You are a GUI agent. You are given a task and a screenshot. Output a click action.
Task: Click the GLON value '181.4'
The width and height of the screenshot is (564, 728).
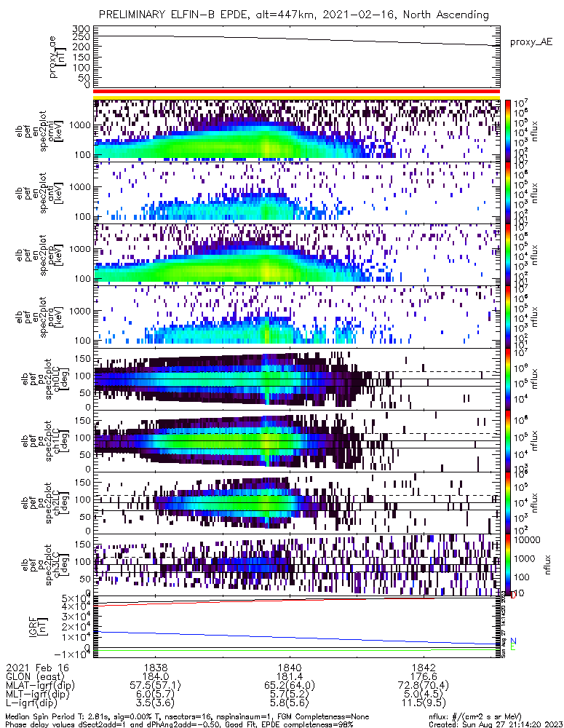(290, 676)
